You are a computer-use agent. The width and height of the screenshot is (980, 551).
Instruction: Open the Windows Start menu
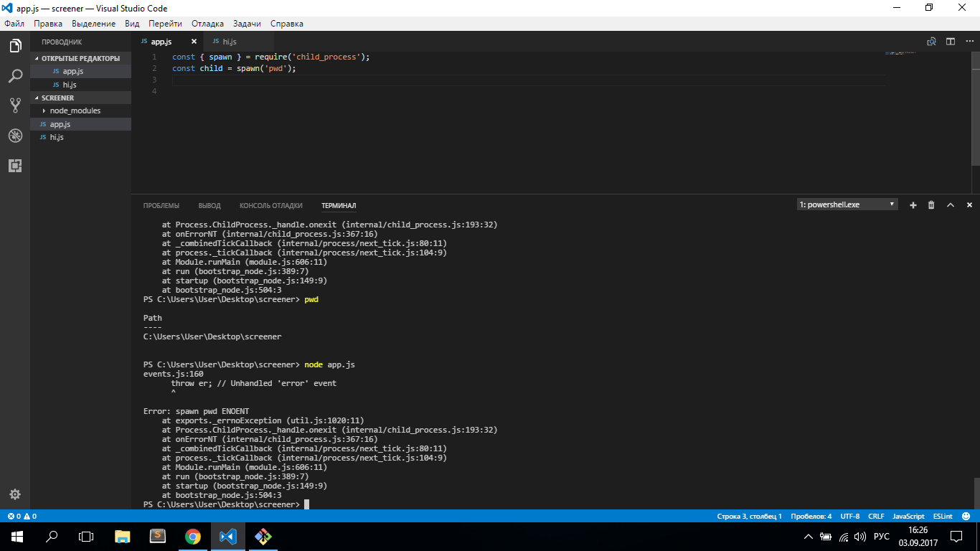[17, 536]
